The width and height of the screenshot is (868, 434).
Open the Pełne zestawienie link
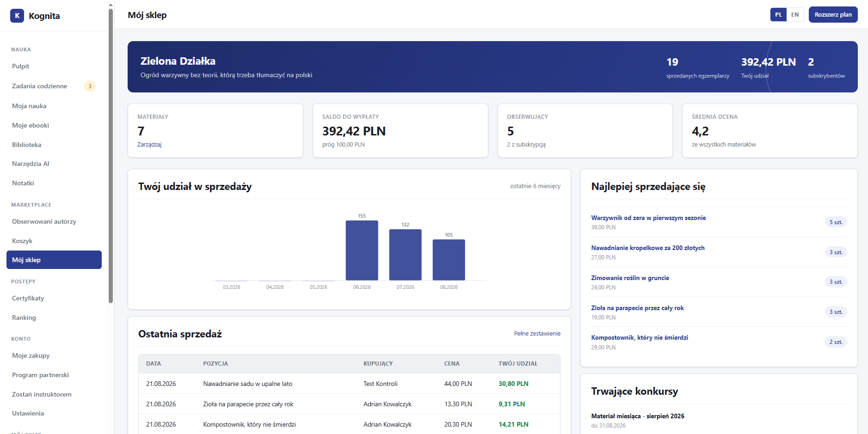537,334
